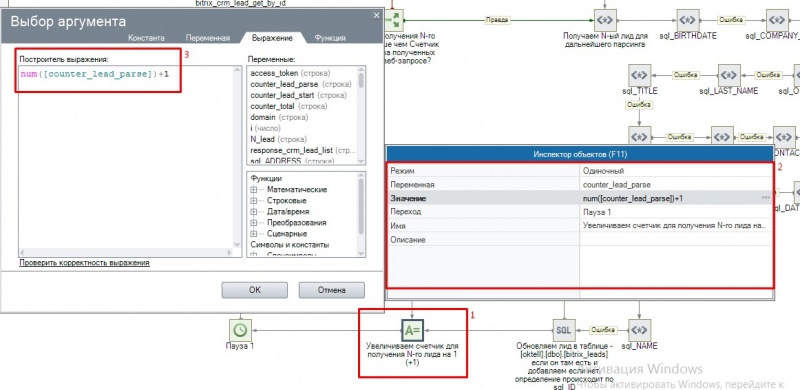
Task: Click the first node below sql_TITLE
Action: coord(639,136)
